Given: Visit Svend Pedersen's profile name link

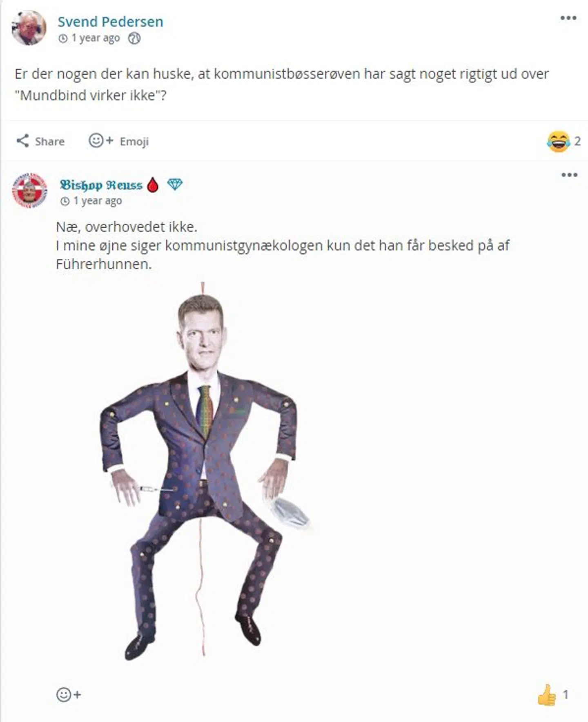Looking at the screenshot, I should pyautogui.click(x=110, y=22).
